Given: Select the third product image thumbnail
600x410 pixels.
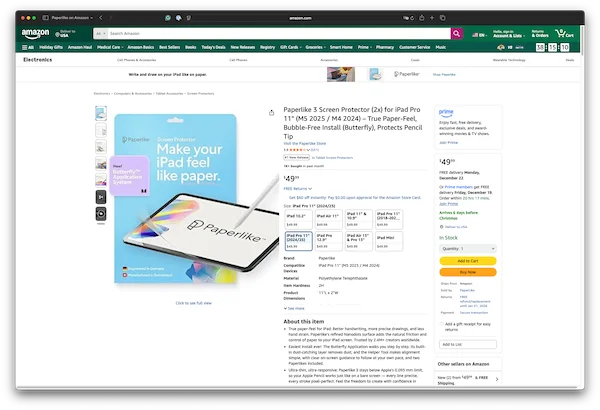Looking at the screenshot, I should [x=101, y=147].
